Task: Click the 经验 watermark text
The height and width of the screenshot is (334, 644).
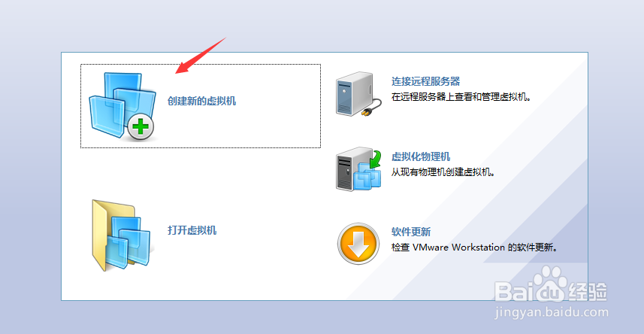Action: tap(588, 292)
